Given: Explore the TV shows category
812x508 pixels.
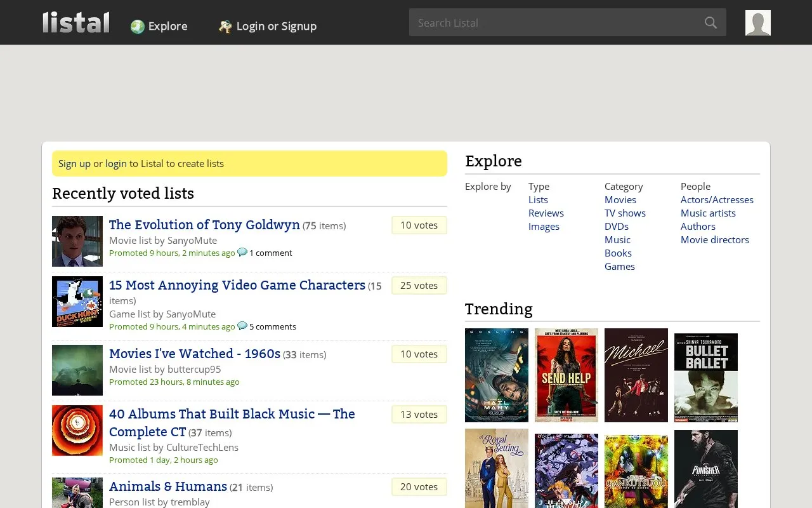Looking at the screenshot, I should [625, 213].
